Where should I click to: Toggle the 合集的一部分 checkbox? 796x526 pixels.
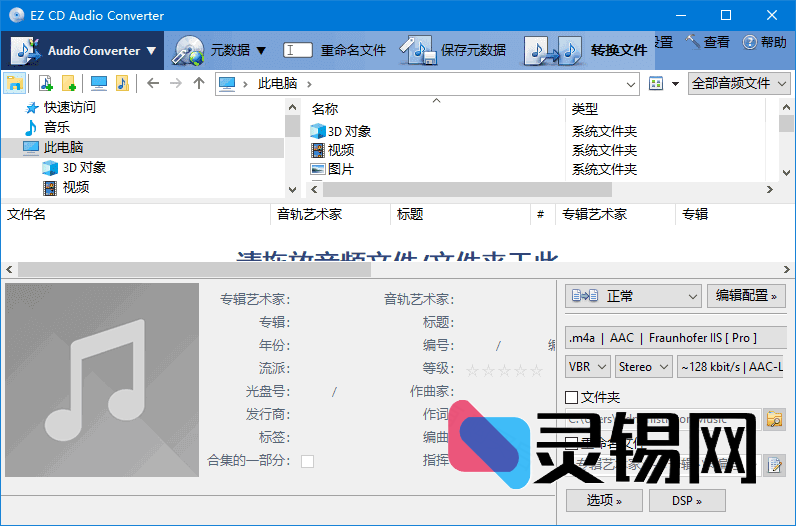click(307, 461)
